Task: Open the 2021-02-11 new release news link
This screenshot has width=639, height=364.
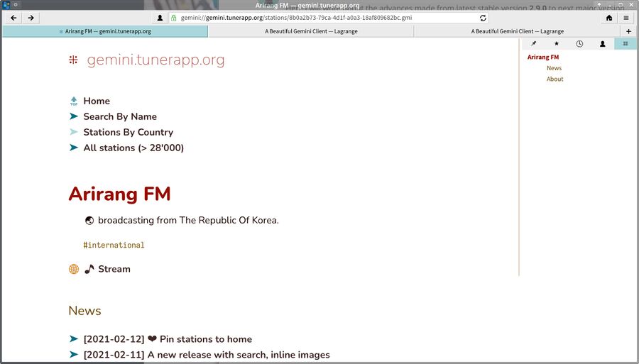Action: (x=207, y=355)
